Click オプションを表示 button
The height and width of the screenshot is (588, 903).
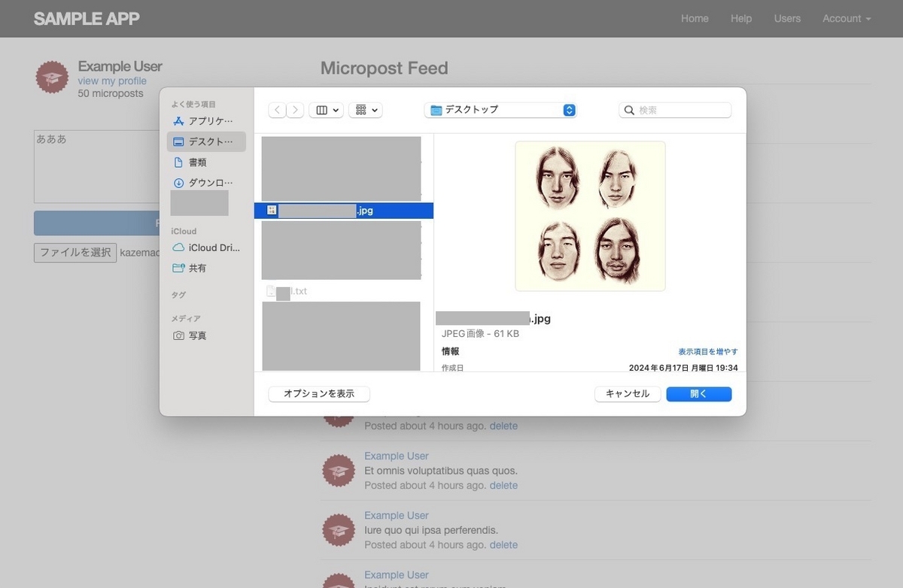pyautogui.click(x=319, y=394)
